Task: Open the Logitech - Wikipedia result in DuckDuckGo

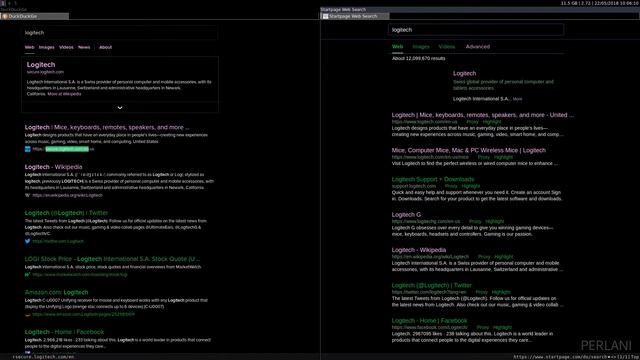Action: tap(53, 167)
